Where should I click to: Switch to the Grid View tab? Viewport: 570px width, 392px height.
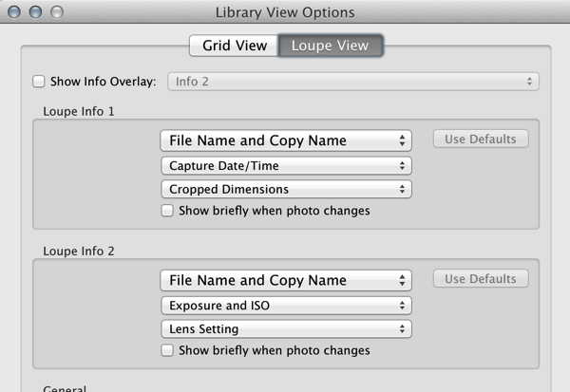[233, 46]
